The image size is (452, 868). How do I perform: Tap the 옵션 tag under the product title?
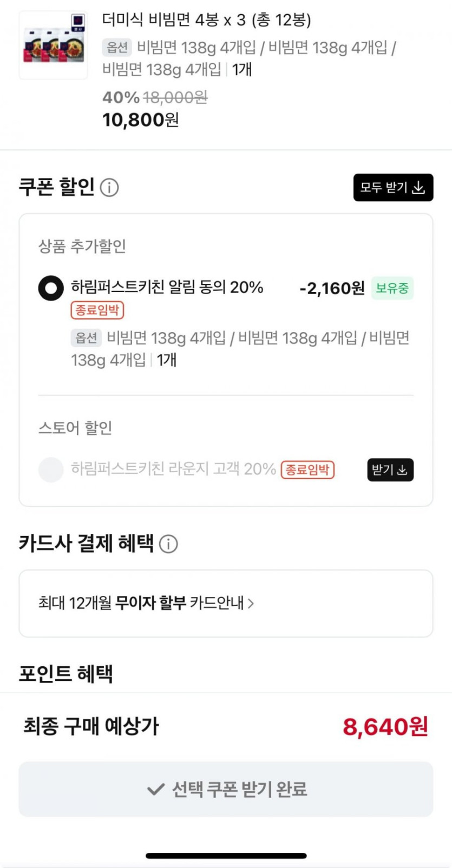[117, 48]
